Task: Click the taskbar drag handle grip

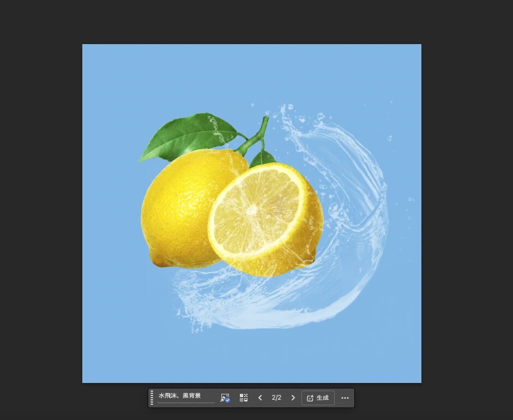Action: pos(152,398)
